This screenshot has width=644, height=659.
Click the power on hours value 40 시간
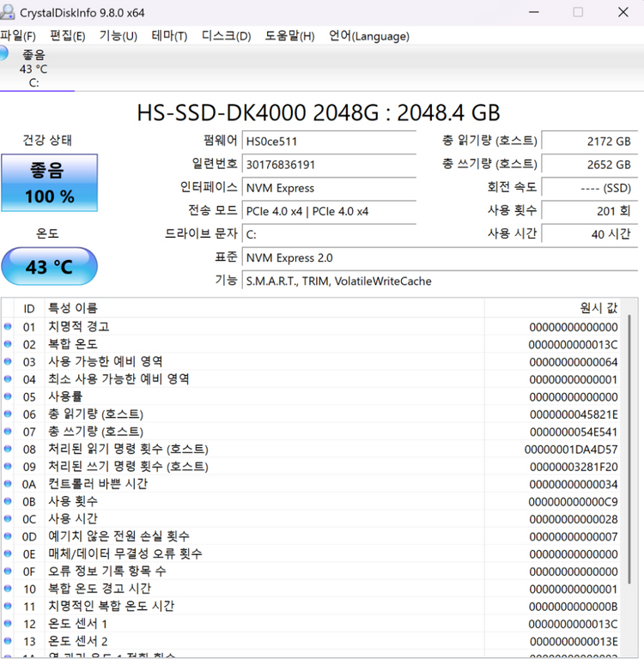[590, 234]
